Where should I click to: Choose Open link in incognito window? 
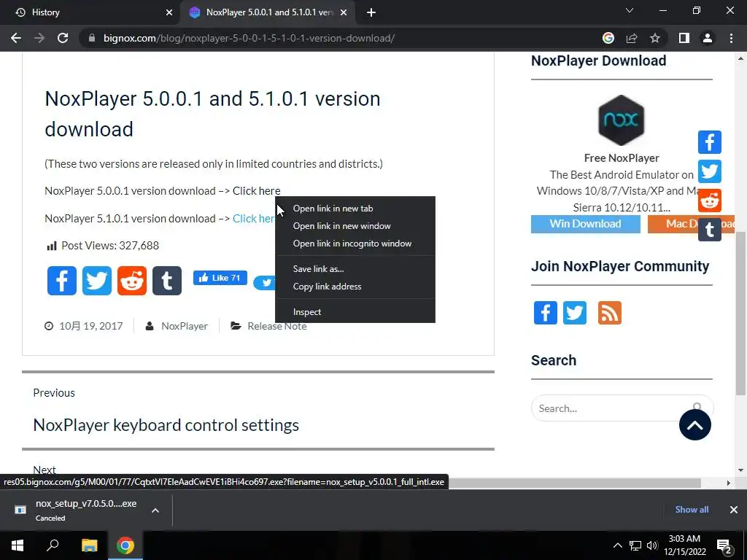(x=355, y=244)
